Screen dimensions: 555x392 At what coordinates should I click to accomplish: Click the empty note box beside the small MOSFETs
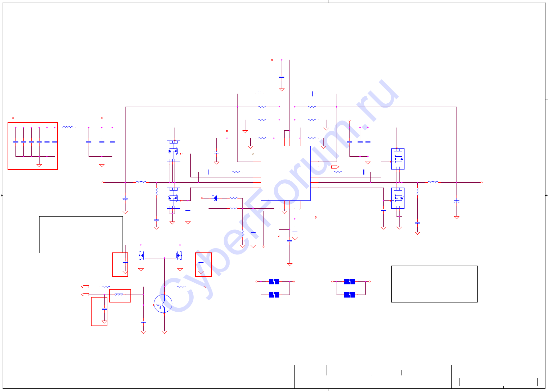(81, 235)
